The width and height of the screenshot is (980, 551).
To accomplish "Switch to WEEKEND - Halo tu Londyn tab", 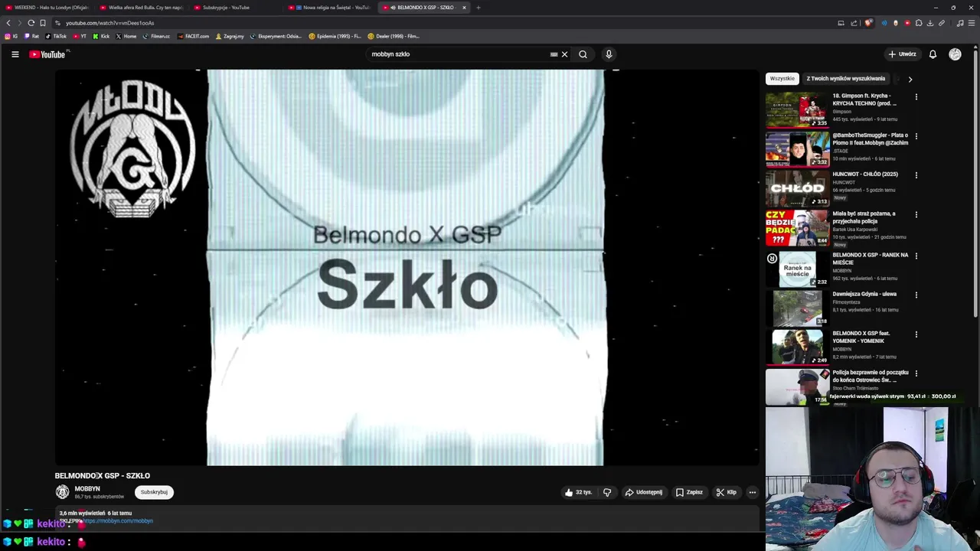I will point(47,8).
